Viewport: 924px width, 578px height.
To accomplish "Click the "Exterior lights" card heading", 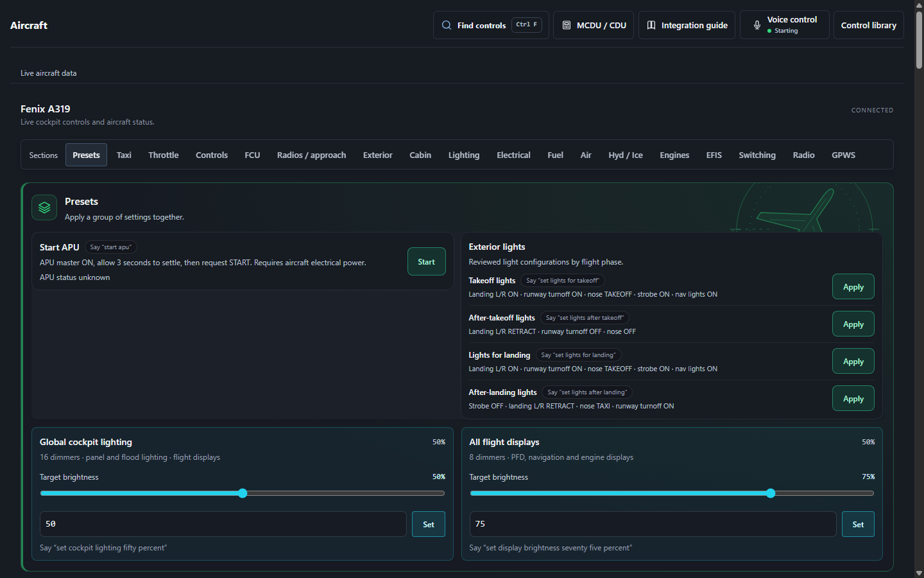I will (497, 247).
